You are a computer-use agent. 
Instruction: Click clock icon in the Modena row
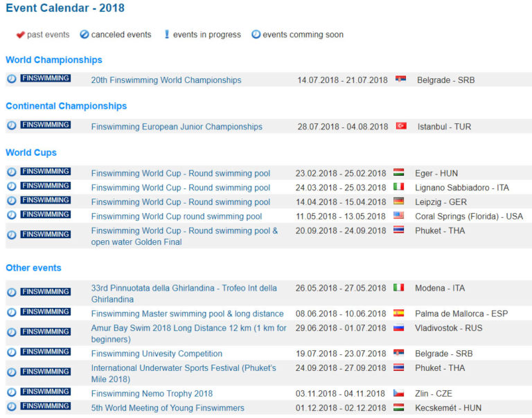[x=12, y=292]
